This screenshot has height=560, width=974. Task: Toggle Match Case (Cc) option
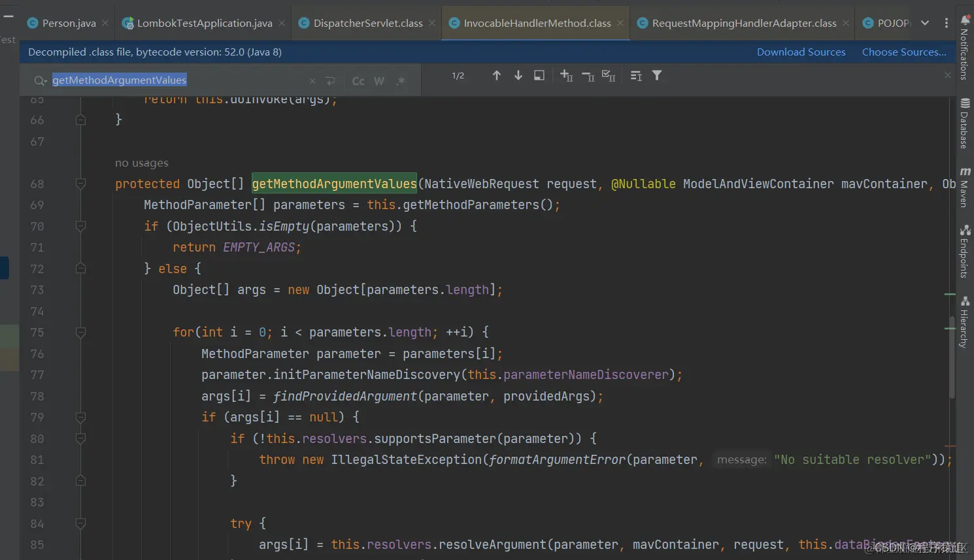(358, 81)
